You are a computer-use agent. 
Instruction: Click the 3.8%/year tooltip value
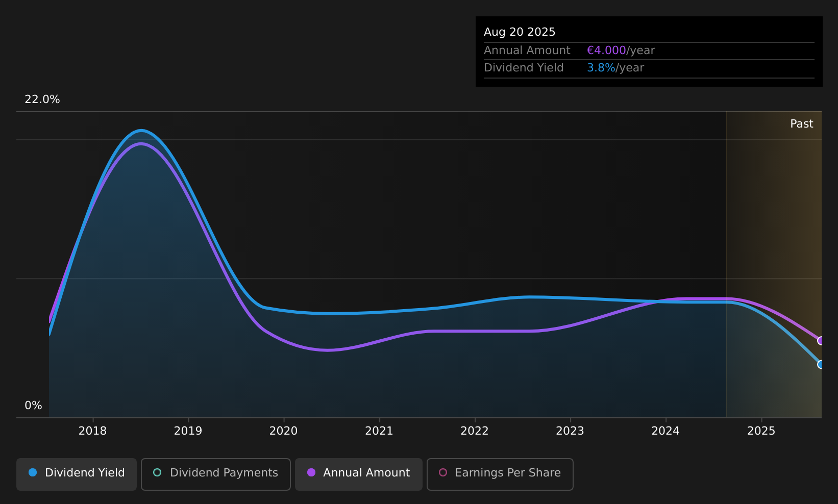tap(615, 68)
